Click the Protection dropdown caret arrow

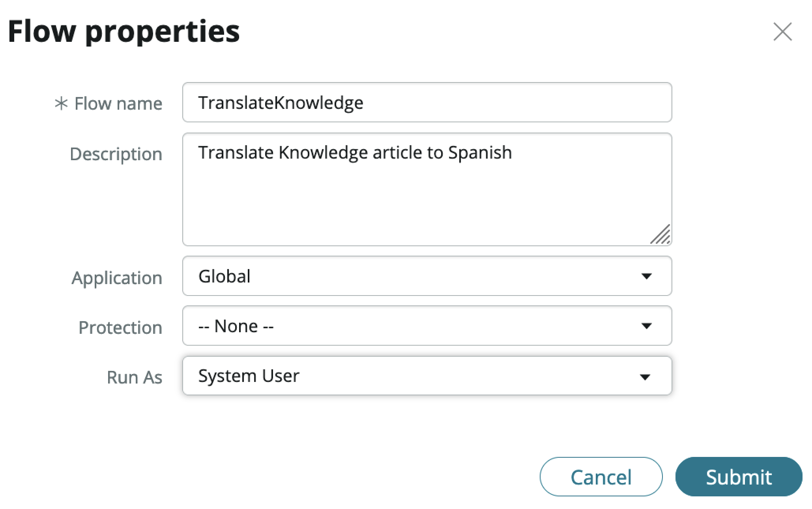tap(646, 326)
